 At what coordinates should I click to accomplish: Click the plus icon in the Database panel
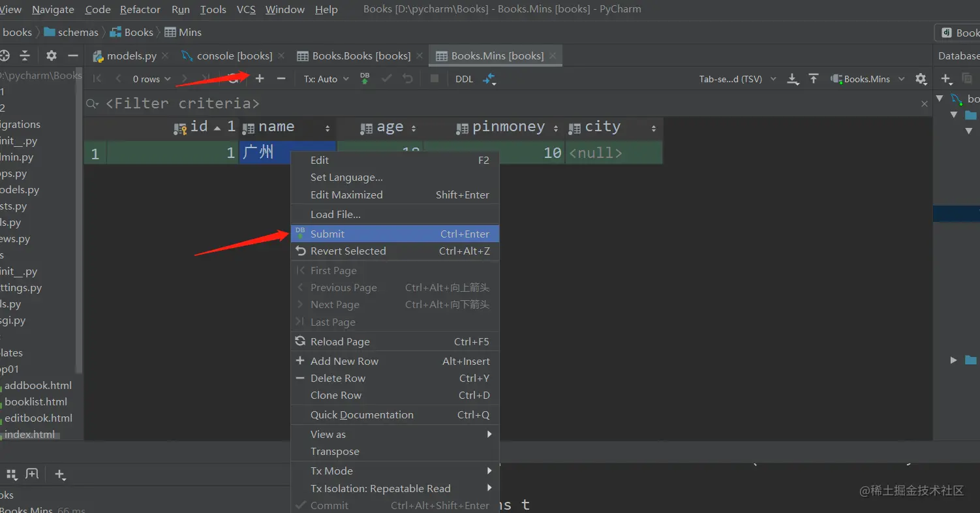[946, 79]
